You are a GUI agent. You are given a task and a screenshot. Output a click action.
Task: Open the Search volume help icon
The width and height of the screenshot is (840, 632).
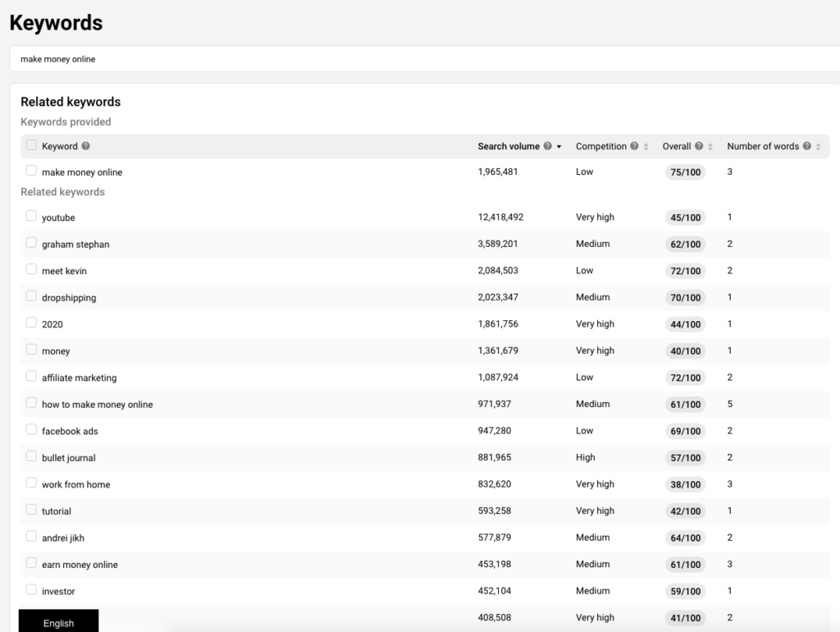[547, 146]
